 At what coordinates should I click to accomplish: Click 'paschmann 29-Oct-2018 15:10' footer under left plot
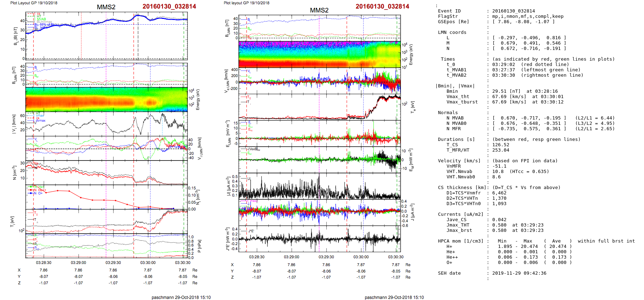tap(181, 297)
